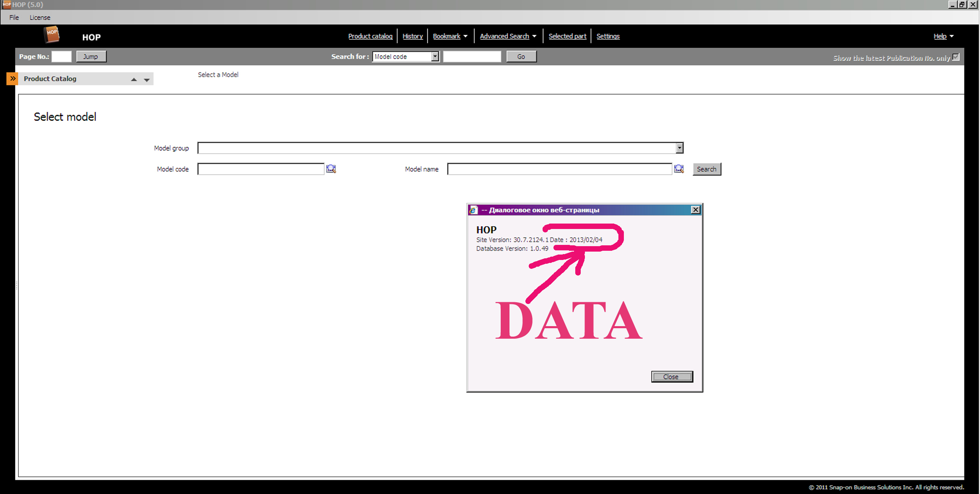Screen dimensions: 980x494
Task: Click the Product Catalog down arrow icon
Action: click(147, 80)
